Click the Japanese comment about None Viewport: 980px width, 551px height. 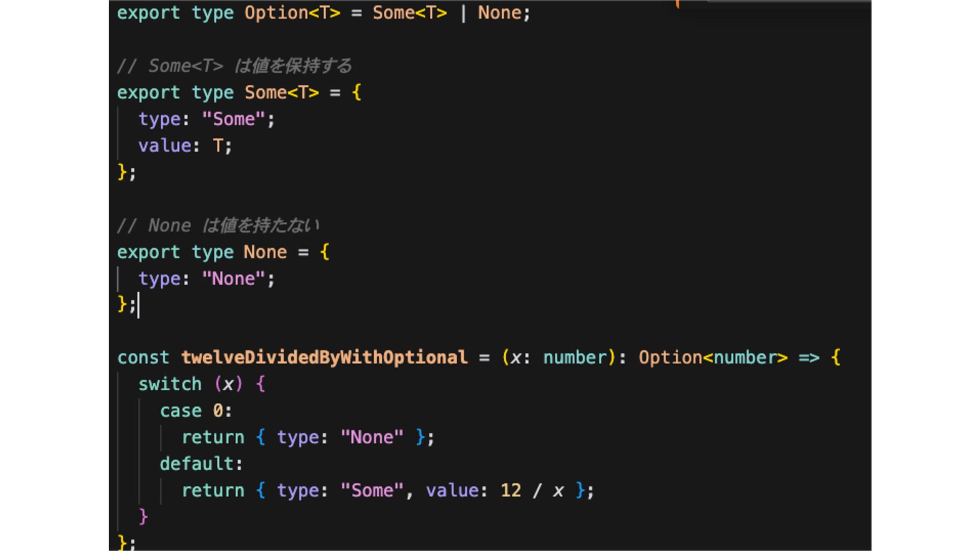coord(218,226)
